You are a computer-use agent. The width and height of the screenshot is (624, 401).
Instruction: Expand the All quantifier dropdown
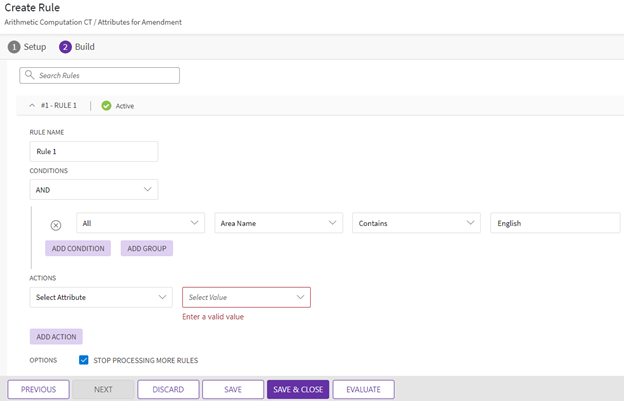point(141,224)
